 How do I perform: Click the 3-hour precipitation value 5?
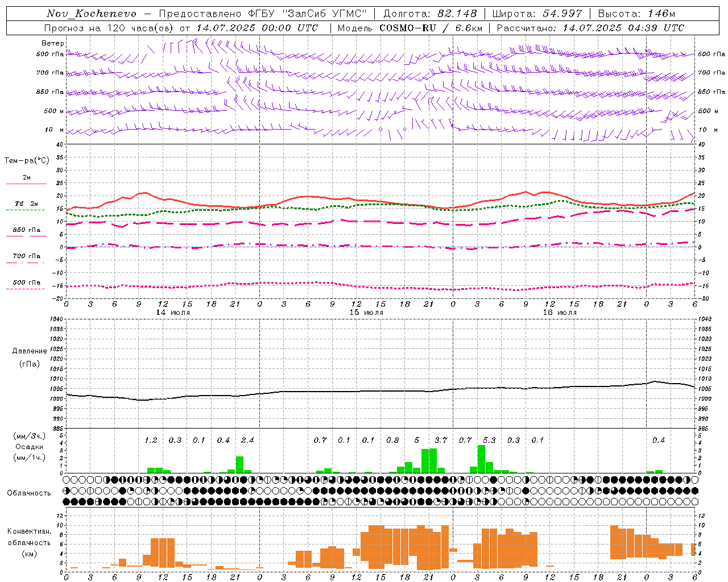(417, 440)
